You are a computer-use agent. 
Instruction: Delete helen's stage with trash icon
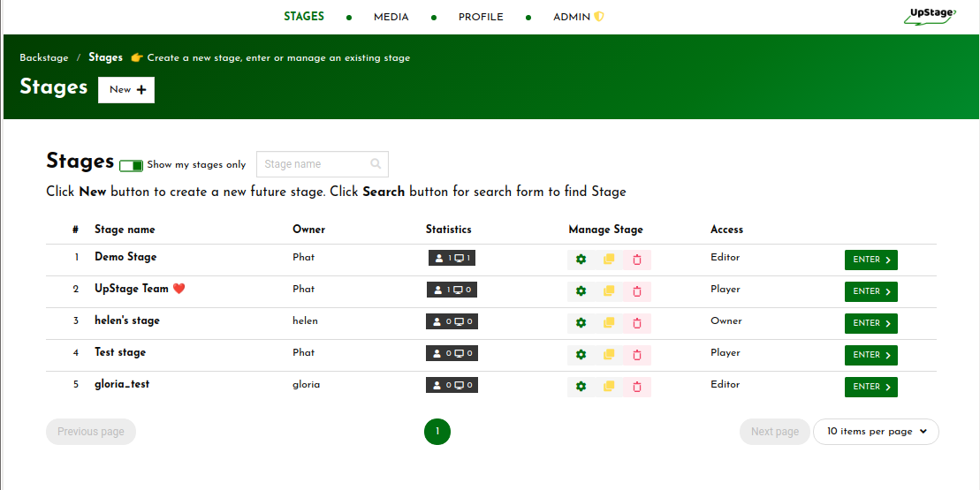tap(637, 323)
